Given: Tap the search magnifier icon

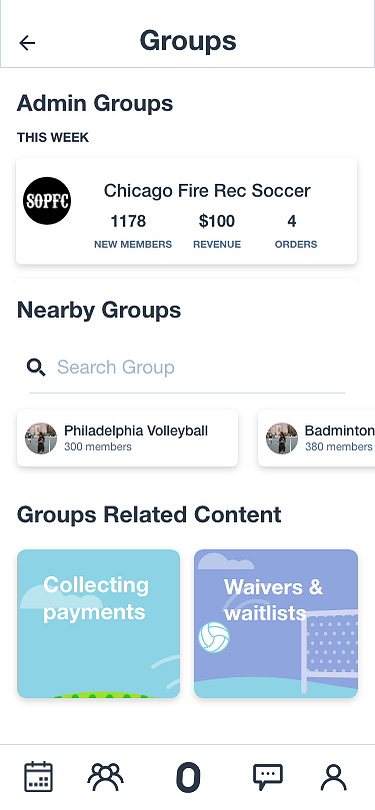Looking at the screenshot, I should 36,367.
